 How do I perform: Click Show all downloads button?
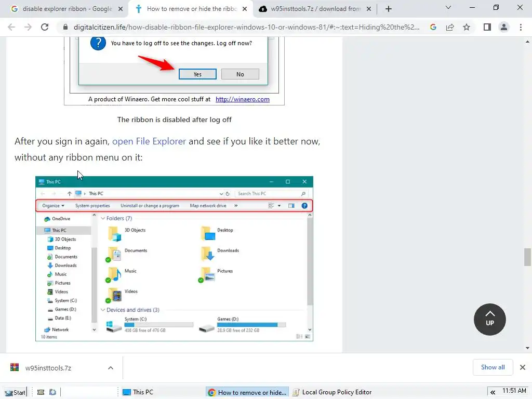(x=493, y=367)
